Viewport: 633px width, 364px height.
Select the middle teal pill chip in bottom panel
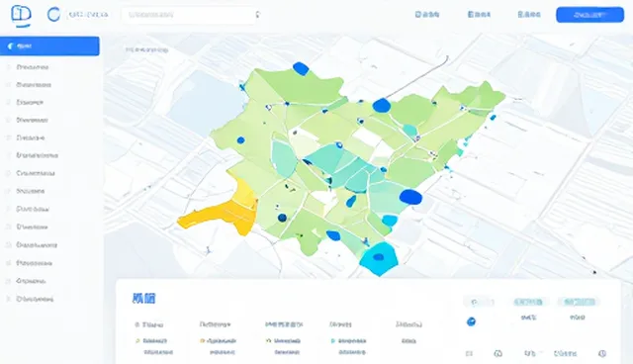(529, 302)
